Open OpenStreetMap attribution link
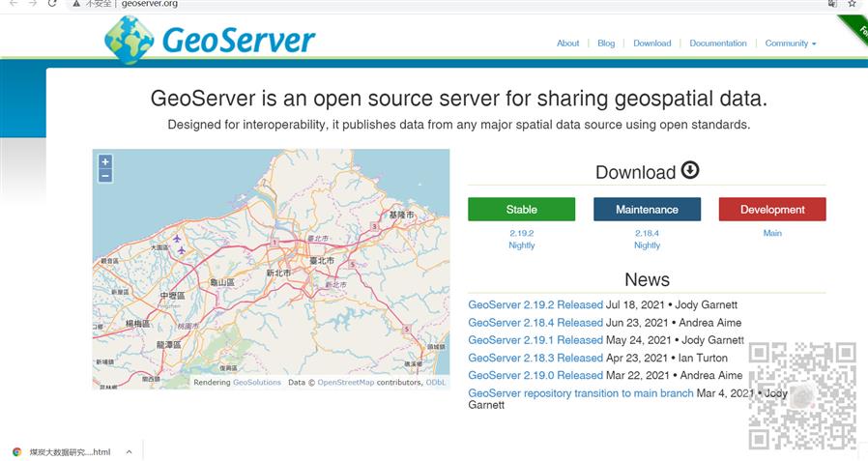Viewport: 868px width, 461px height. click(x=346, y=383)
